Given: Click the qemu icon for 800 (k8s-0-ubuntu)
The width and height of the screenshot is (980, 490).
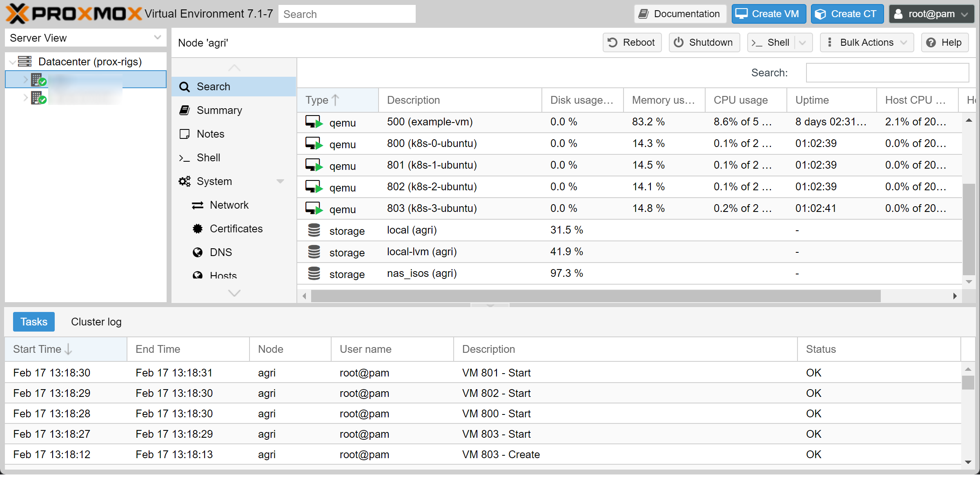Looking at the screenshot, I should pos(314,144).
